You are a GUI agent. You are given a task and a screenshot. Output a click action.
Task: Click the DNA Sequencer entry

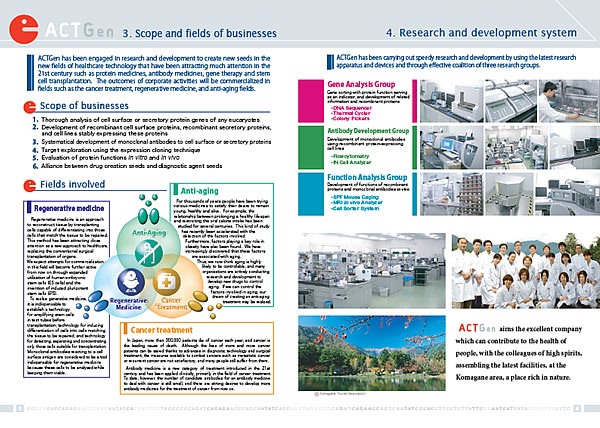point(351,108)
